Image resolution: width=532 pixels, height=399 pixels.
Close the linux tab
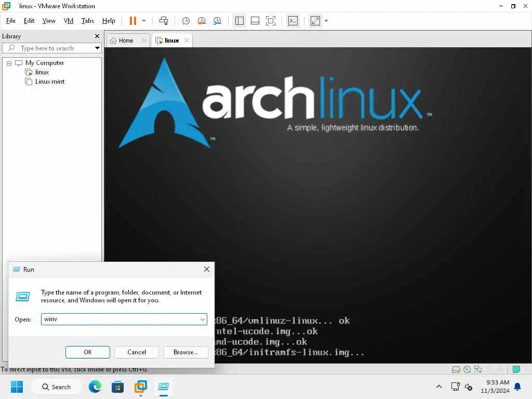(x=187, y=41)
